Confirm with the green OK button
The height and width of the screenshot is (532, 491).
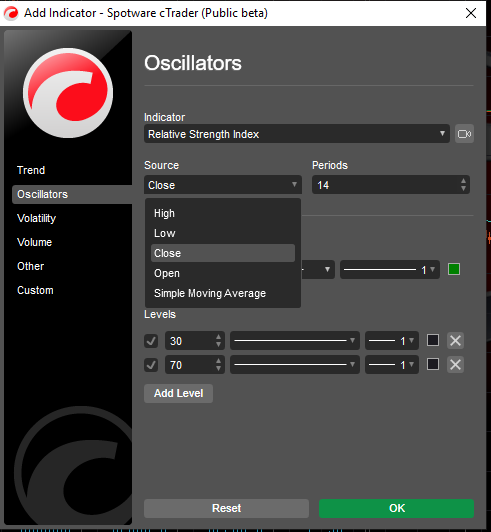[x=396, y=508]
